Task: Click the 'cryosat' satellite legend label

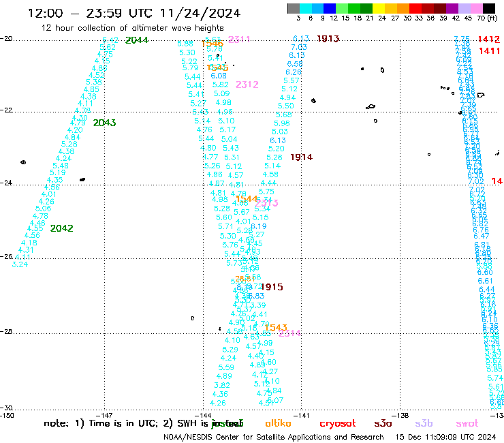Action: pos(338,424)
